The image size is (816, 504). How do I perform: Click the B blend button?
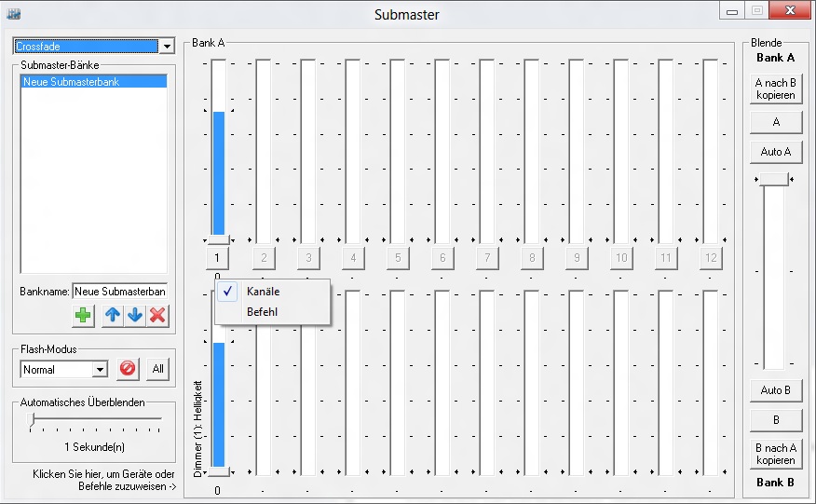pos(775,420)
